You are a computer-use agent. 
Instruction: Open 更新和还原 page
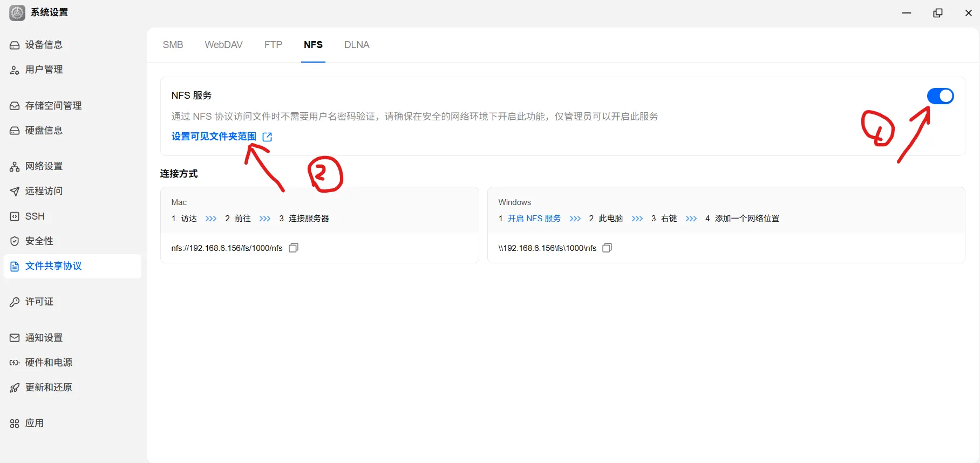(x=72, y=387)
